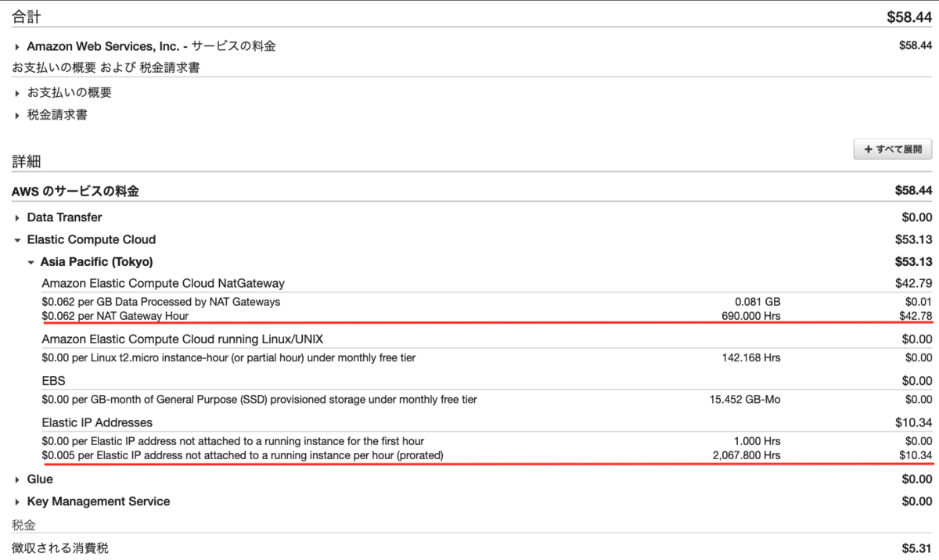The height and width of the screenshot is (560, 939).
Task: Select the 2,067.800 Hrs usage value
Action: pos(745,455)
